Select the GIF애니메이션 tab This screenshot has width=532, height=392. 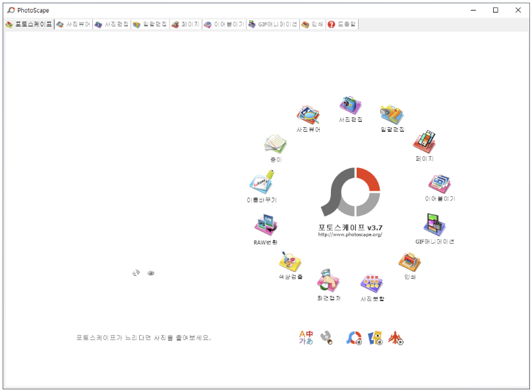pyautogui.click(x=274, y=24)
